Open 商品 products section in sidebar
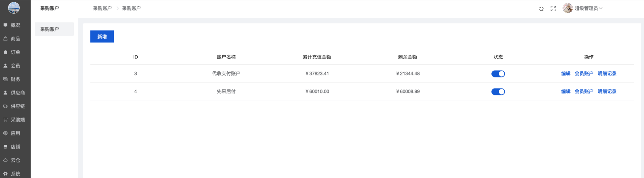This screenshot has height=178, width=644. point(15,39)
